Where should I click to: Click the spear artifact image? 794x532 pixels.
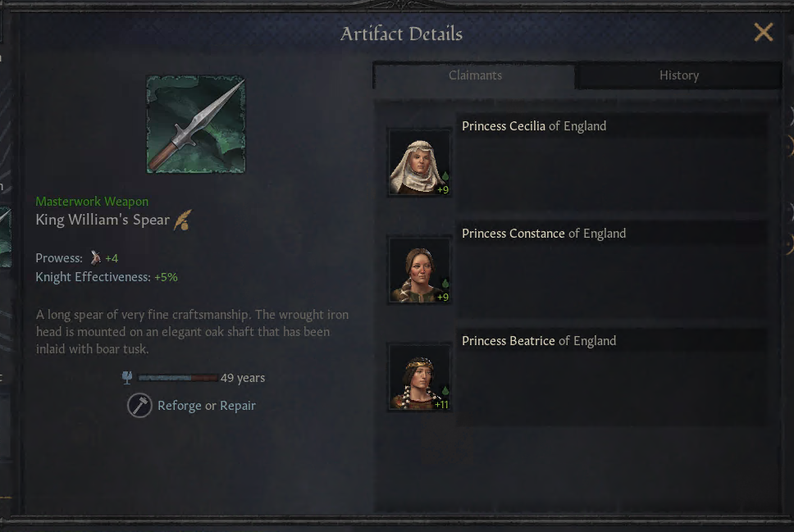(x=195, y=125)
